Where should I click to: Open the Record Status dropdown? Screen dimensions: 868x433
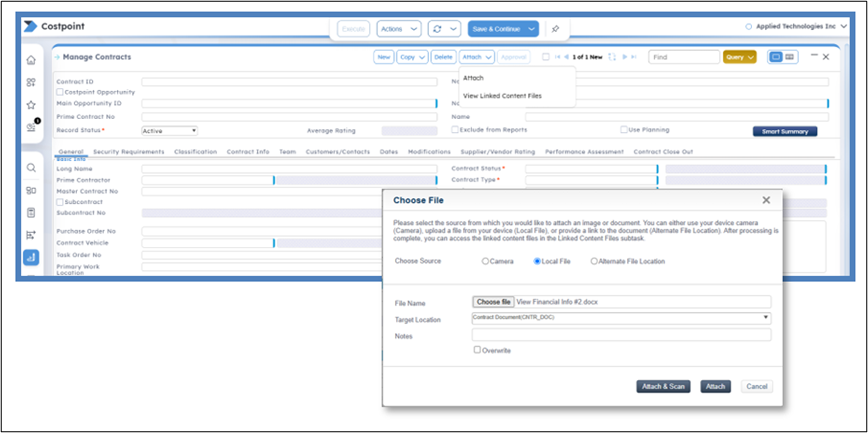pyautogui.click(x=169, y=130)
